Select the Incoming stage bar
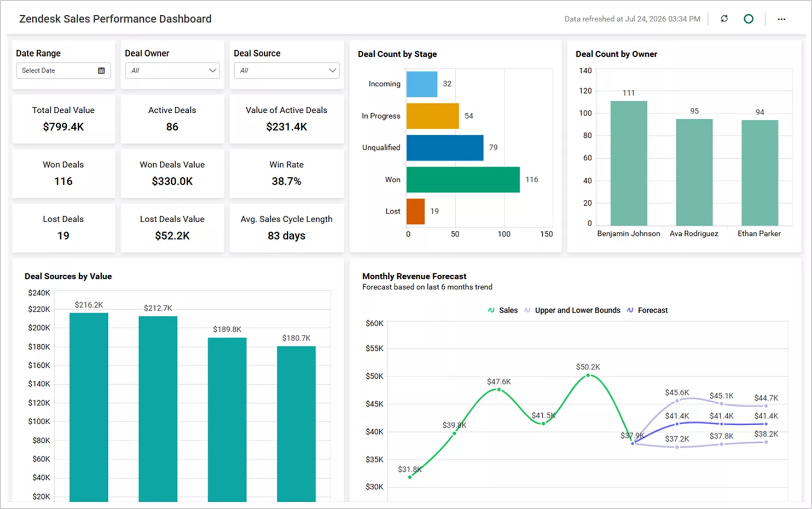812x509 pixels. tap(422, 84)
